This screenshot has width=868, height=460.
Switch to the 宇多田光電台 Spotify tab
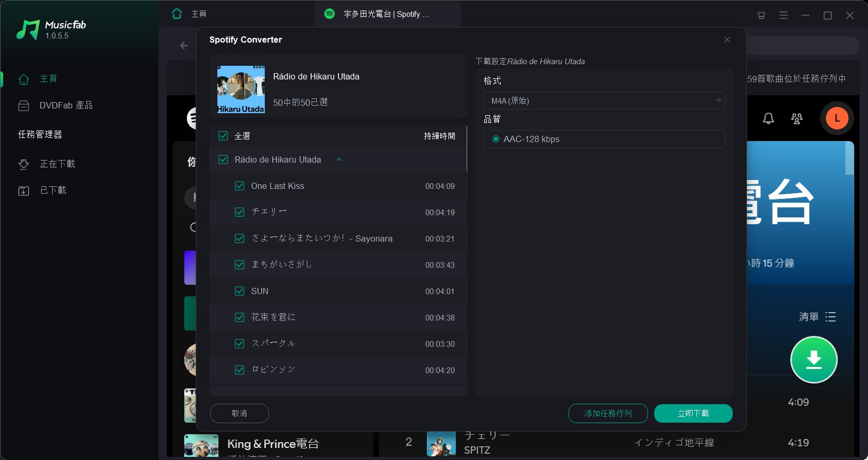[x=387, y=14]
